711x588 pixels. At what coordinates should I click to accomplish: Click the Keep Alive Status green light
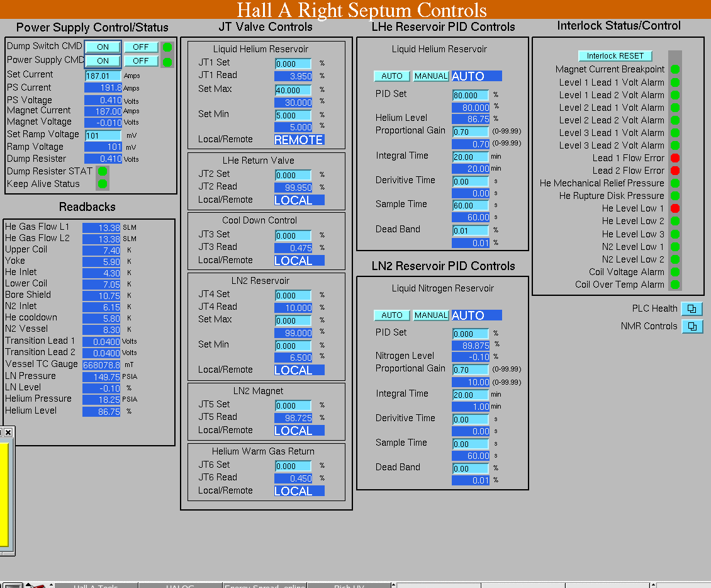103,184
